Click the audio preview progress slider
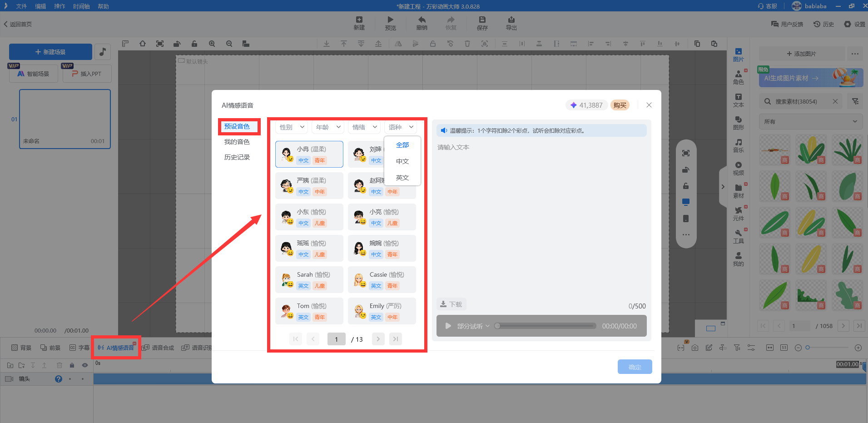The width and height of the screenshot is (868, 423). [x=545, y=326]
